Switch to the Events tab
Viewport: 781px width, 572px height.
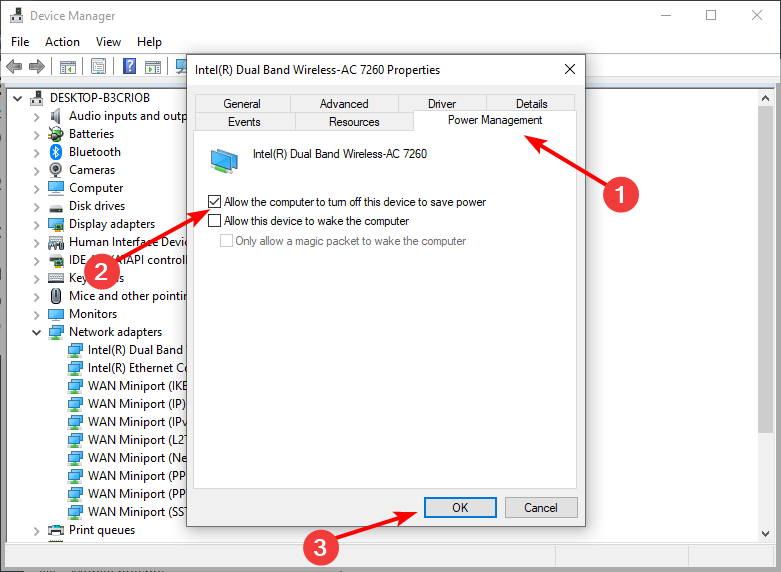pos(244,122)
